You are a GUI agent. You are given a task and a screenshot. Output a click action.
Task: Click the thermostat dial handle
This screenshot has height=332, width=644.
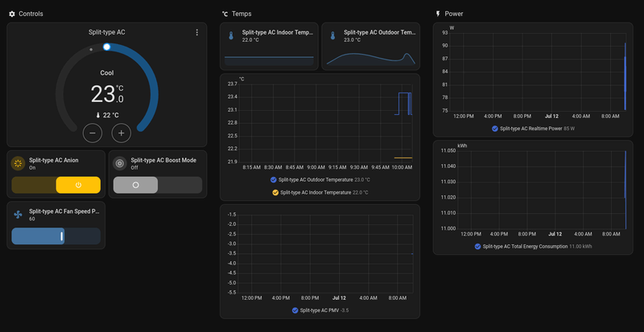pos(107,47)
